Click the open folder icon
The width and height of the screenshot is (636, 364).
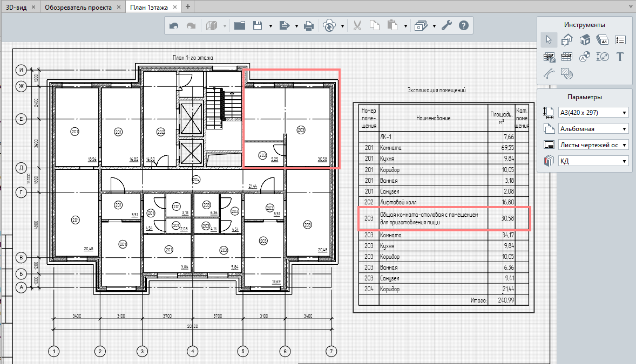coord(240,25)
